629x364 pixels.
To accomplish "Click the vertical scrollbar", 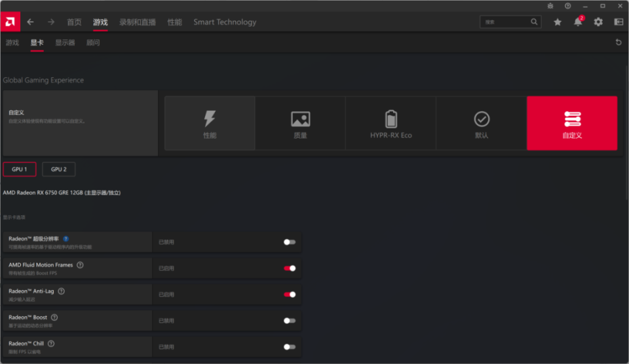I will tap(627, 132).
